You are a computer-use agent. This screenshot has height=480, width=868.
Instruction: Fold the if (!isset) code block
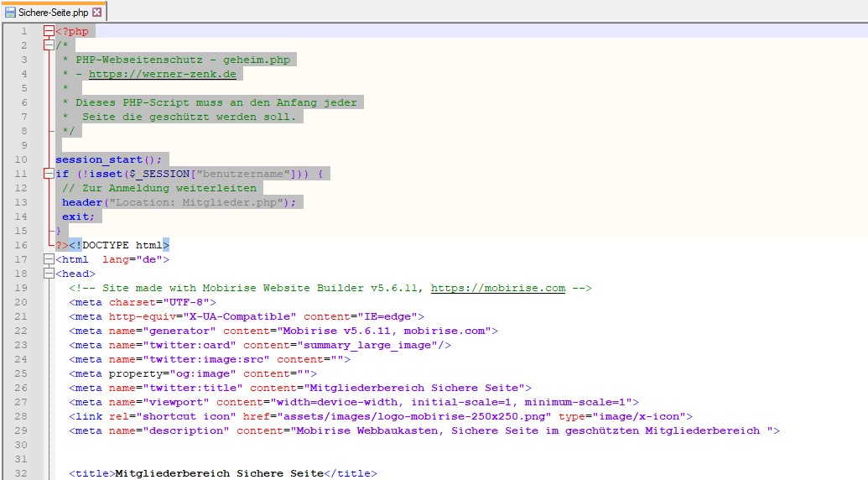(x=49, y=174)
